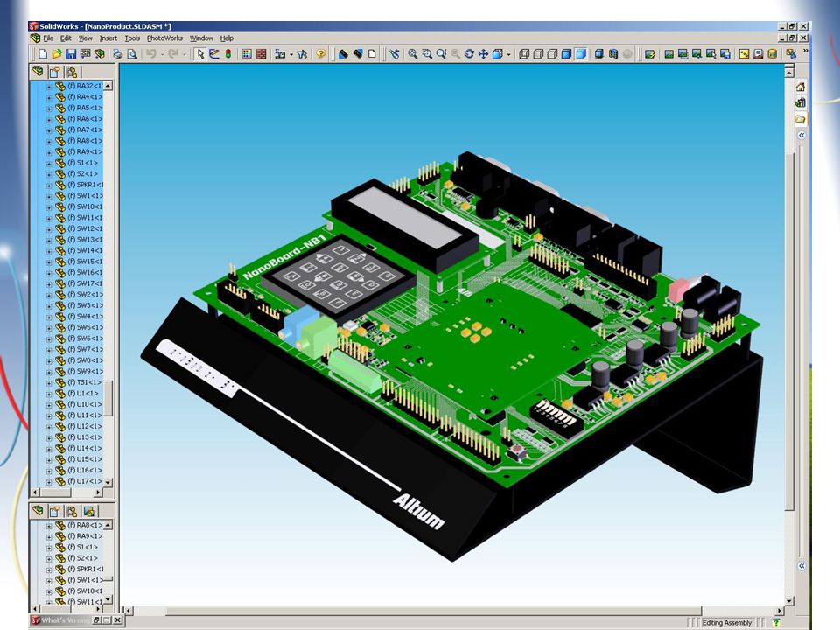Toggle Hidden Lines Visible display mode
The width and height of the screenshot is (840, 630).
(x=538, y=54)
